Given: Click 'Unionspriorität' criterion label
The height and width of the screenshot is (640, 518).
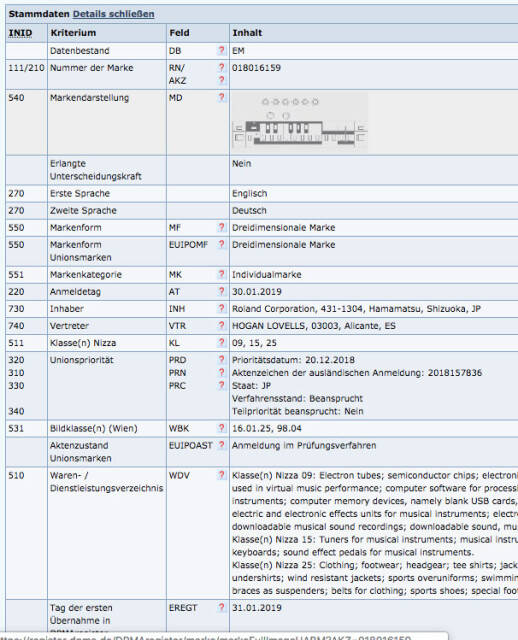Looking at the screenshot, I should [82, 360].
